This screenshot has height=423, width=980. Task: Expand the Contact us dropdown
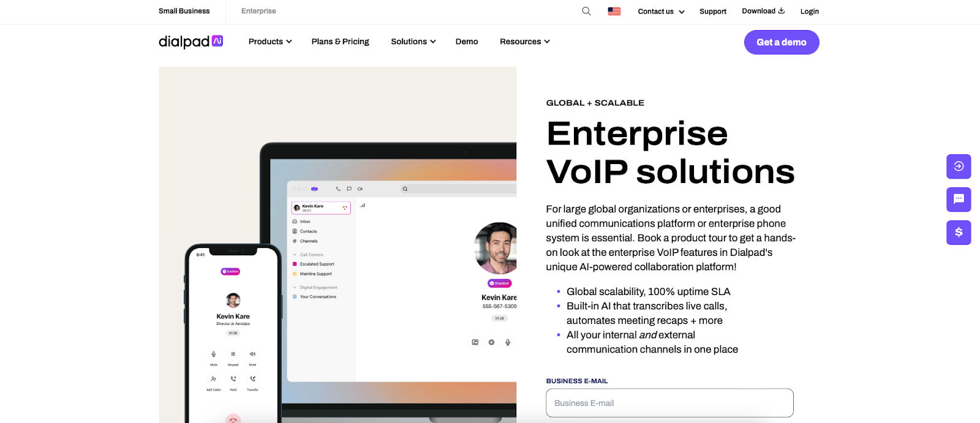tap(661, 12)
